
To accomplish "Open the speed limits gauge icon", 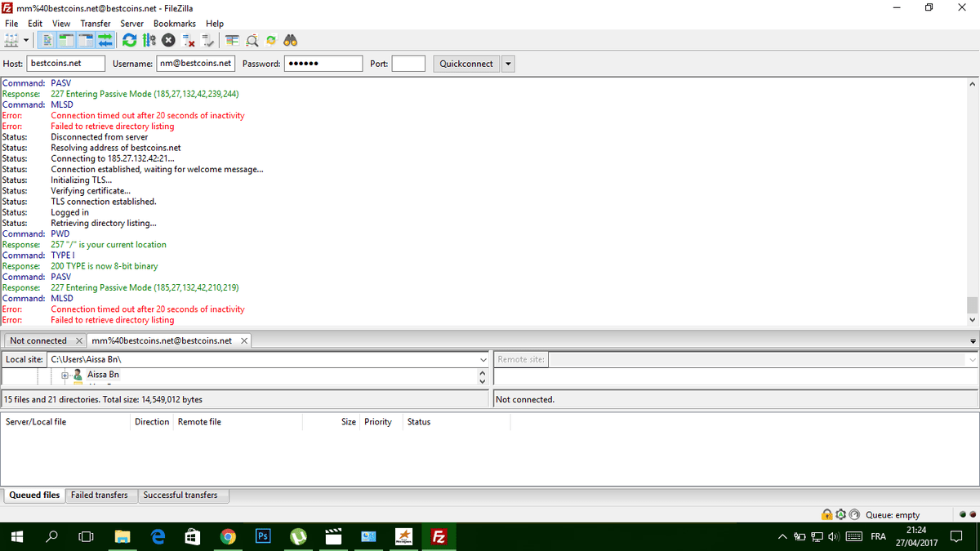I will pos(854,514).
